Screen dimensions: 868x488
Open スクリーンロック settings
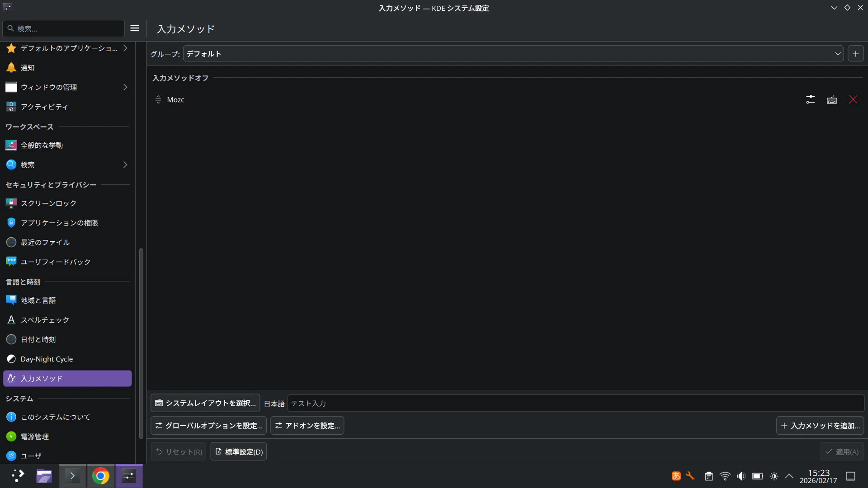click(67, 203)
